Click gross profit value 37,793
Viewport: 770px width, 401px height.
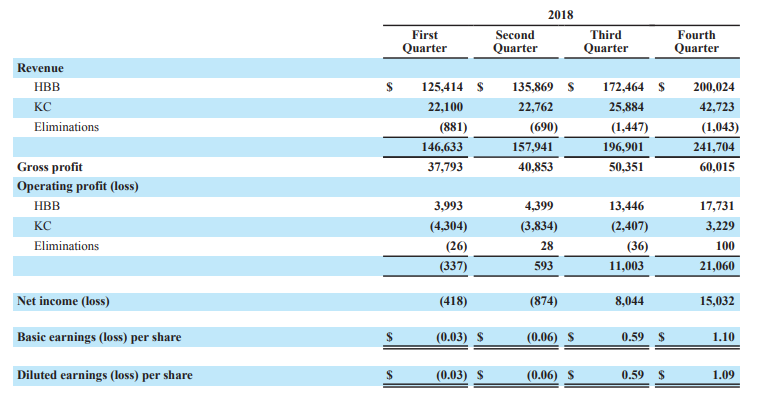point(445,167)
